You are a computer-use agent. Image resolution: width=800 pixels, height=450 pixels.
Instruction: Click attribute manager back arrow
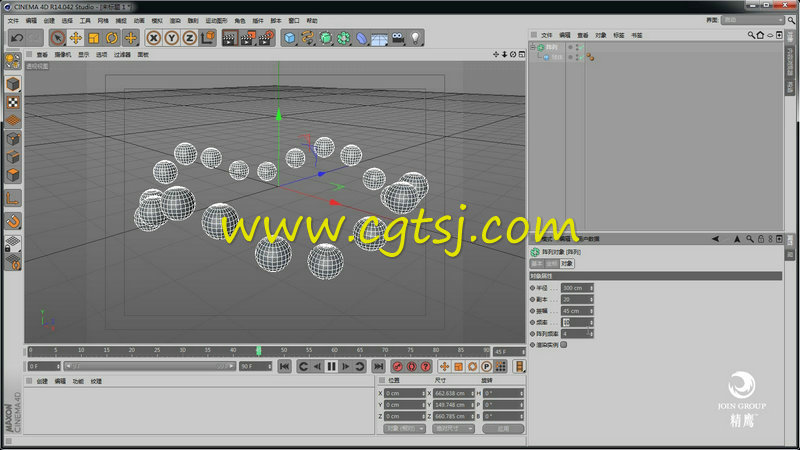(x=715, y=239)
